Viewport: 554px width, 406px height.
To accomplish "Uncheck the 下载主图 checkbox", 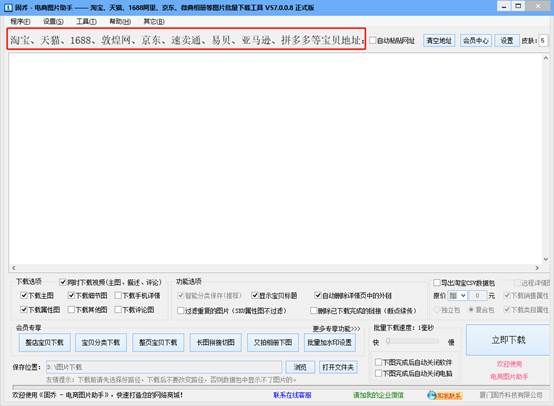I will (24, 295).
